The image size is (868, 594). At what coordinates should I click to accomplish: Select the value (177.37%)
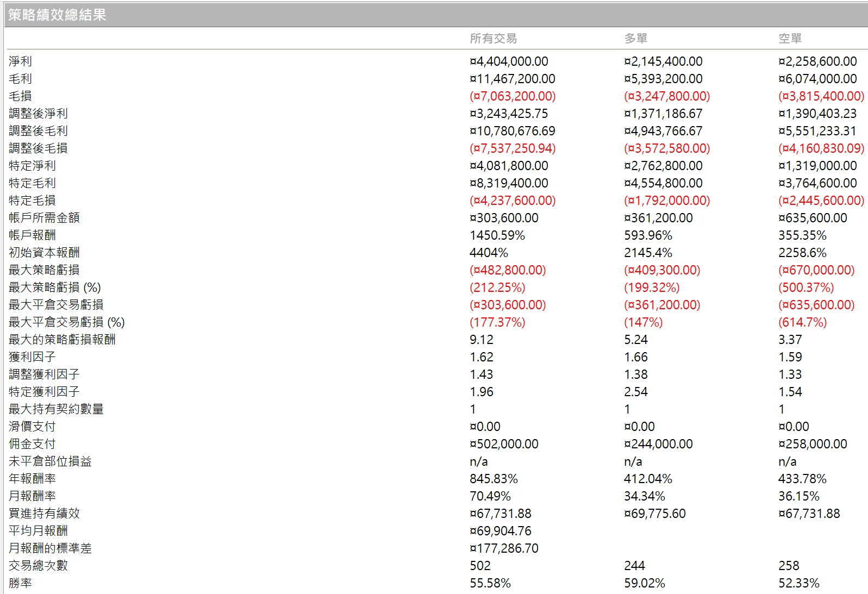497,322
